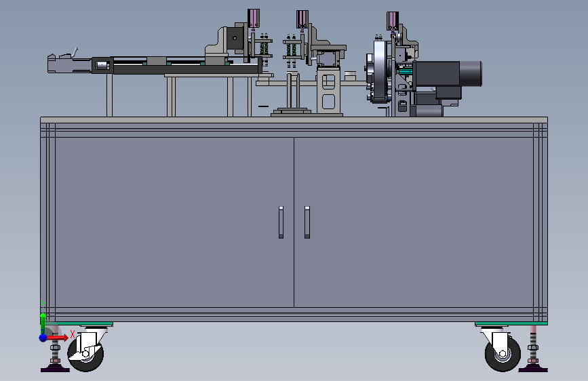
Task: Select the slotted pedestal bracket in the center
Action: [328, 92]
